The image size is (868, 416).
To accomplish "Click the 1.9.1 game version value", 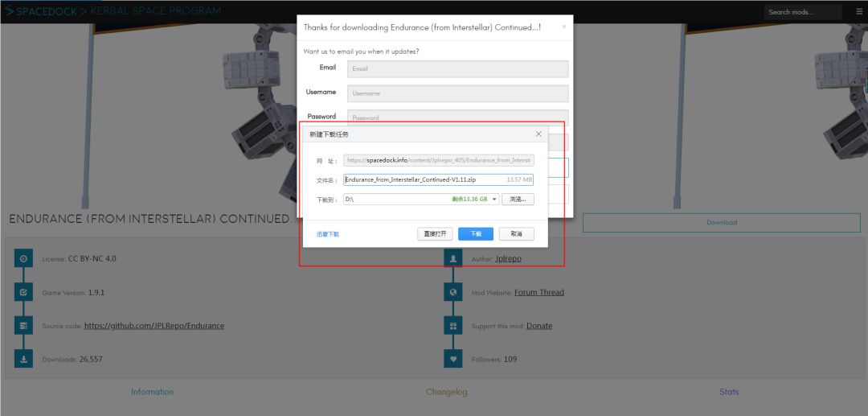I will pyautogui.click(x=96, y=292).
